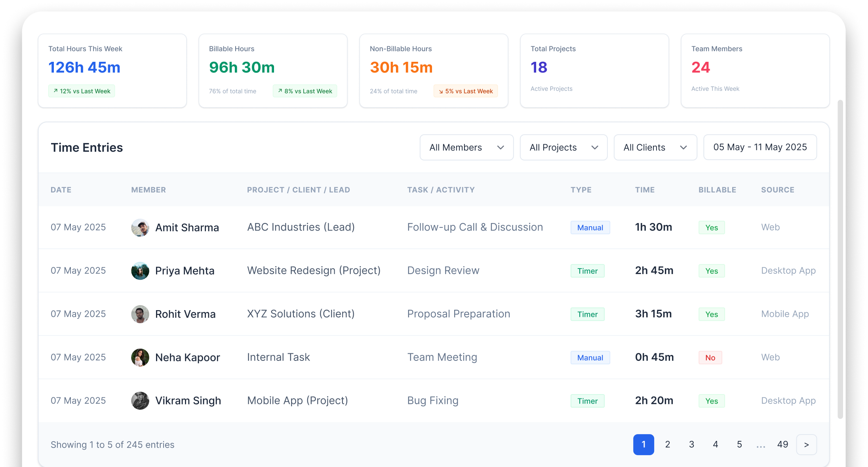Click the TASK / ACTIVITY column header
The image size is (868, 467).
pos(441,190)
